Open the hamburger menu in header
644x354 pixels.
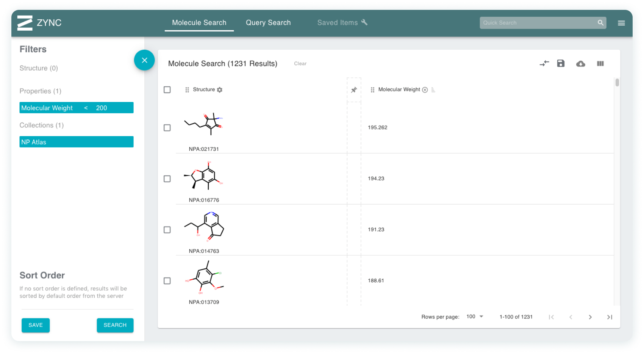point(621,23)
